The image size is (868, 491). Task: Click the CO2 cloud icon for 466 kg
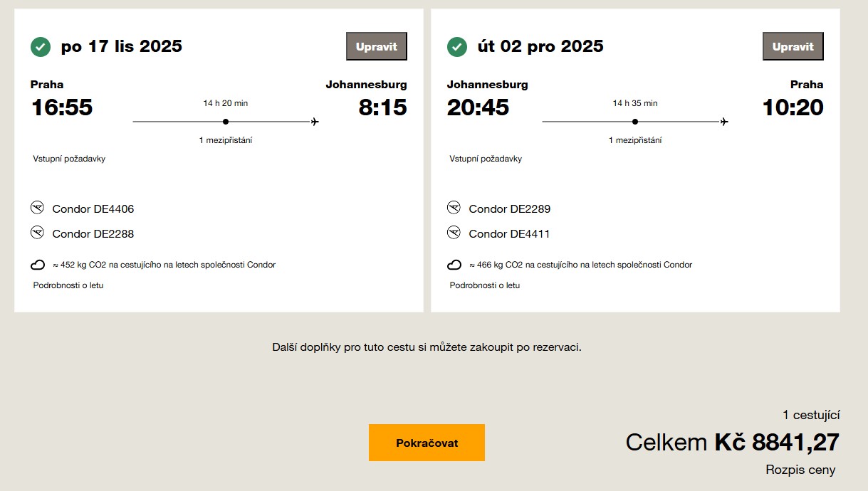tap(454, 265)
